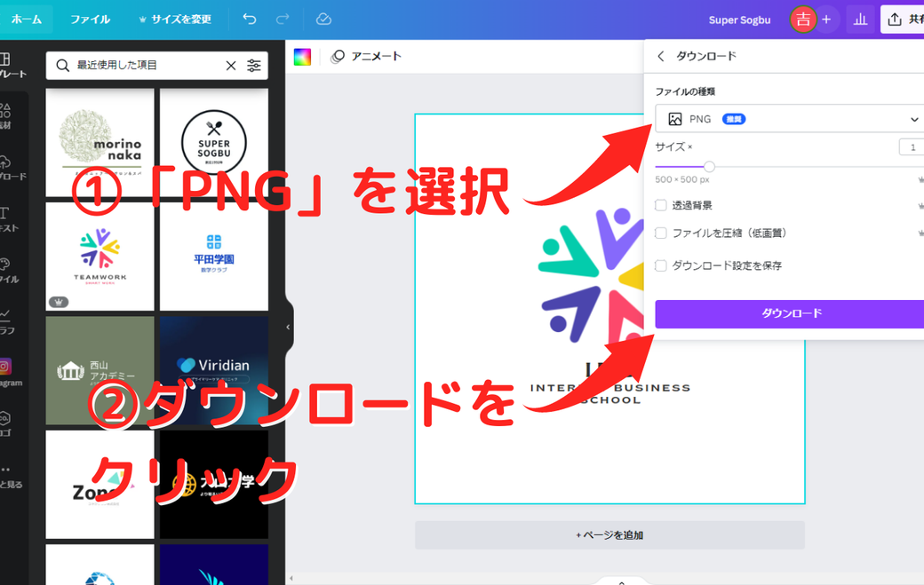Select the 平田学園 logo template
Screen dimensions: 924x585
(x=214, y=257)
